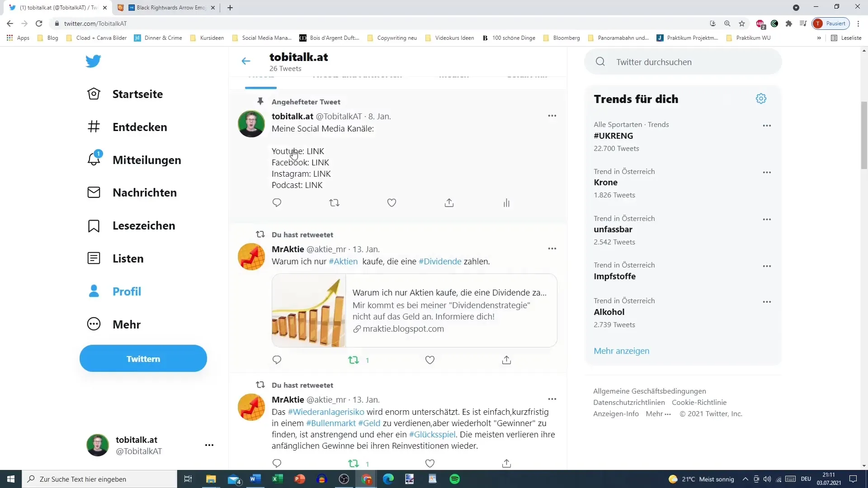Viewport: 868px width, 488px height.
Task: Open the Bloomberg bookmark folder
Action: point(561,38)
